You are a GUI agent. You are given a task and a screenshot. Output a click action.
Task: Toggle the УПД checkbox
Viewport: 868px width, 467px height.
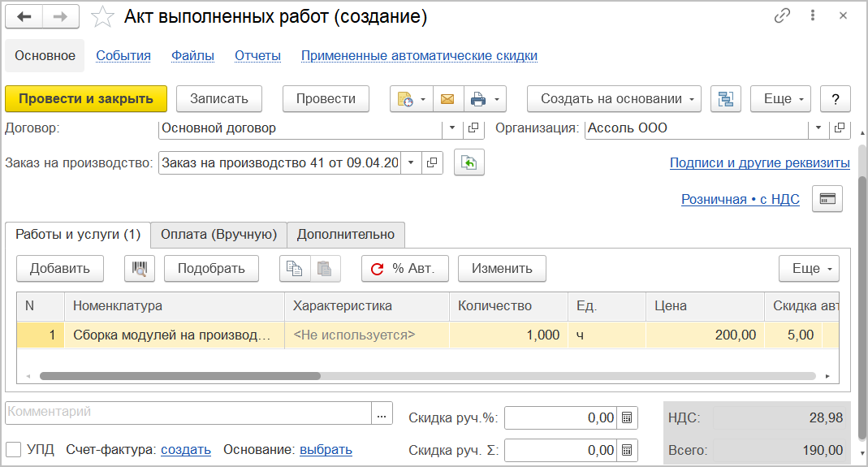14,450
